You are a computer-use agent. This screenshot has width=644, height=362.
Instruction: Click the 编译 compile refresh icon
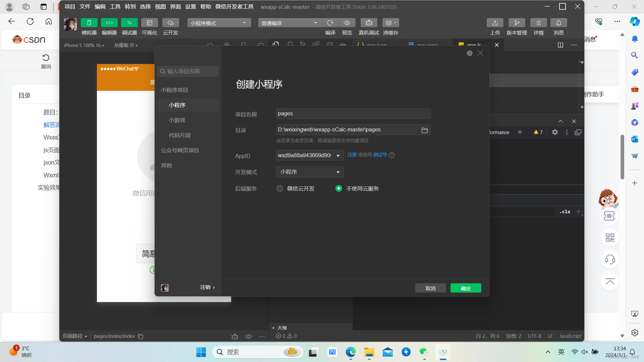(330, 23)
